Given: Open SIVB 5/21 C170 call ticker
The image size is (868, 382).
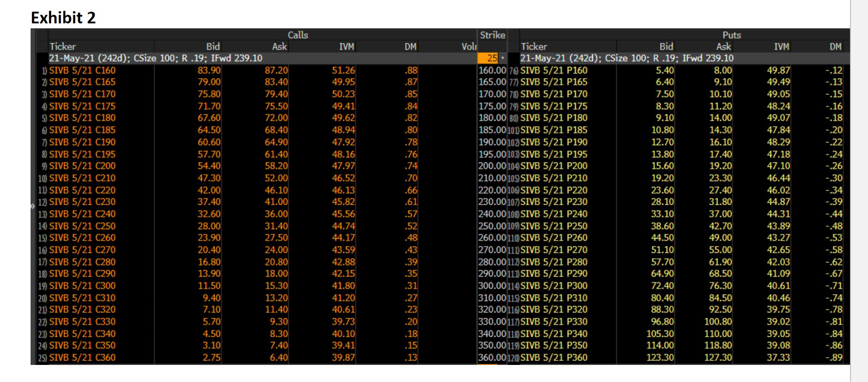Looking at the screenshot, I should point(82,94).
